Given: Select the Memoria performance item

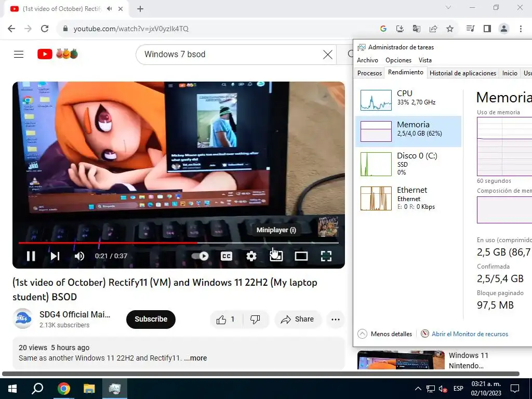Looking at the screenshot, I should (408, 131).
